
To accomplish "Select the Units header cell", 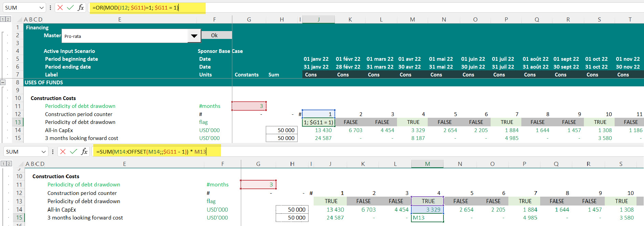I will pos(206,74).
